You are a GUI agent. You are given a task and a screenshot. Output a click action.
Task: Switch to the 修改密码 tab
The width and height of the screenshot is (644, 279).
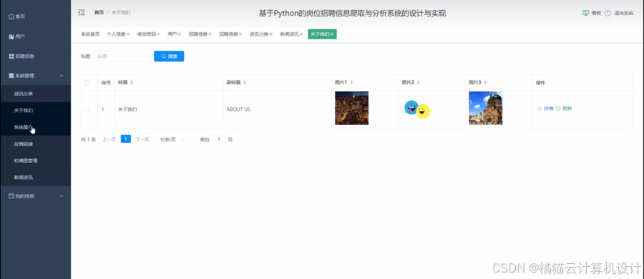[146, 34]
